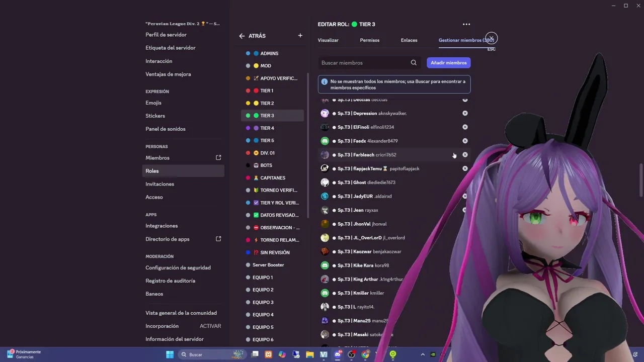Open Chrome from the taskbar

365,354
